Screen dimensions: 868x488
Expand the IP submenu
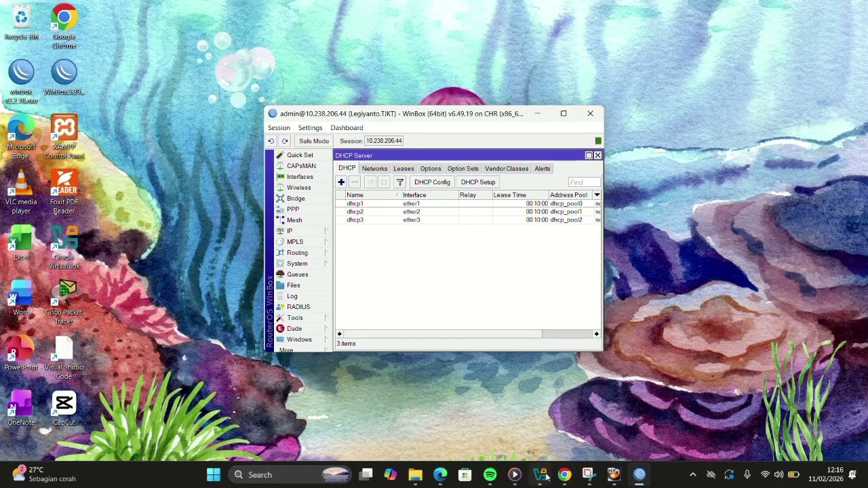(x=326, y=231)
